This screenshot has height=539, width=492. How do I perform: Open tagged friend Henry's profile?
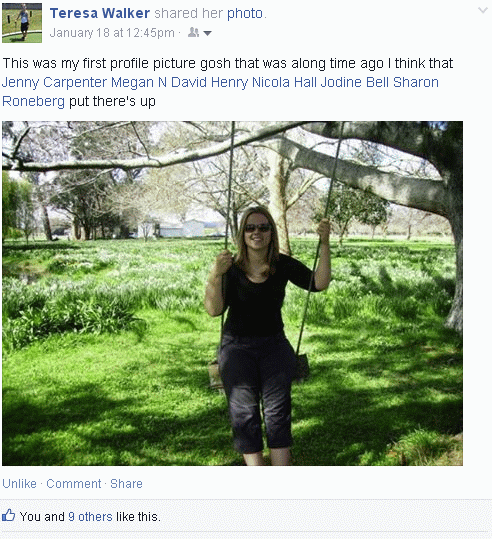click(x=229, y=82)
